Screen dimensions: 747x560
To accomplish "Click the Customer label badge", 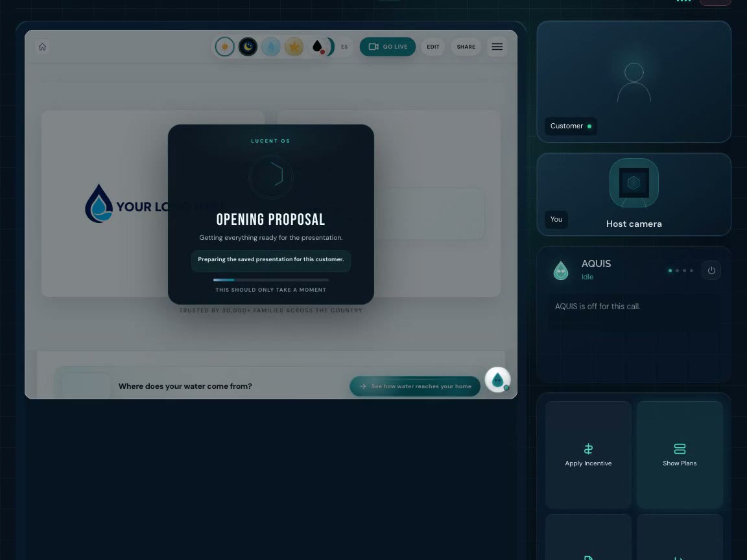I will [x=571, y=126].
